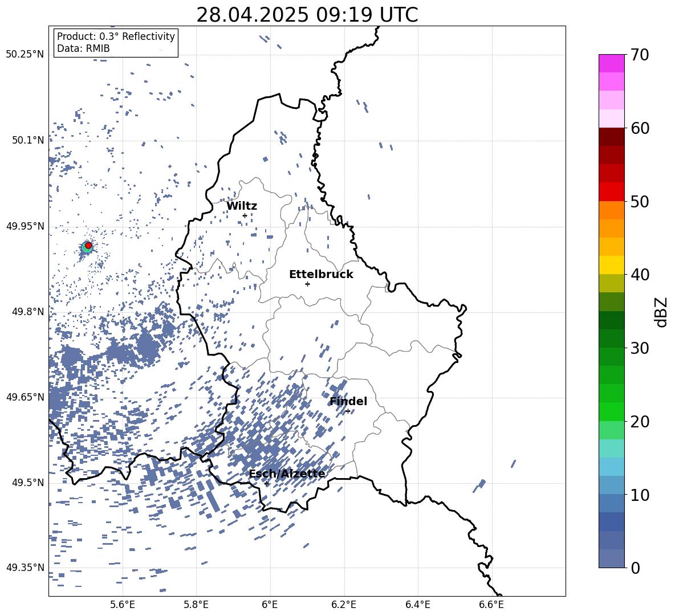Select the Findel station label
Screen dimensions: 675x616
[x=348, y=401]
